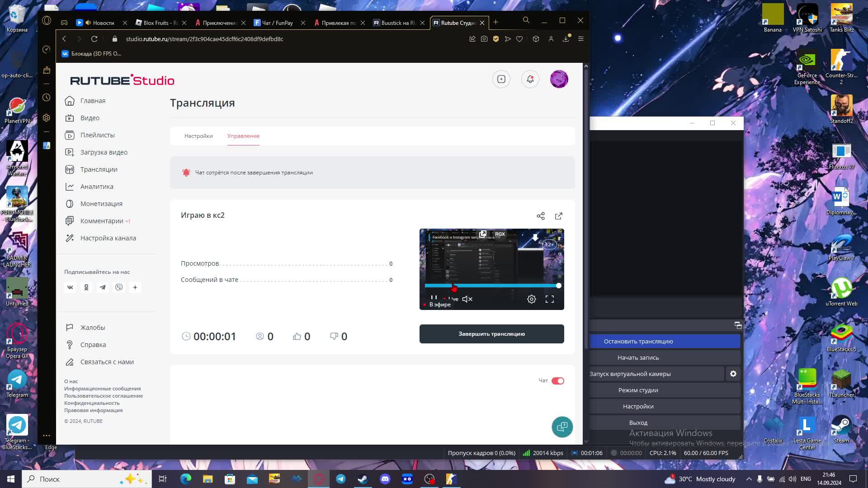Open the notifications bell in Rutube Studio
The image size is (868, 488).
(530, 80)
